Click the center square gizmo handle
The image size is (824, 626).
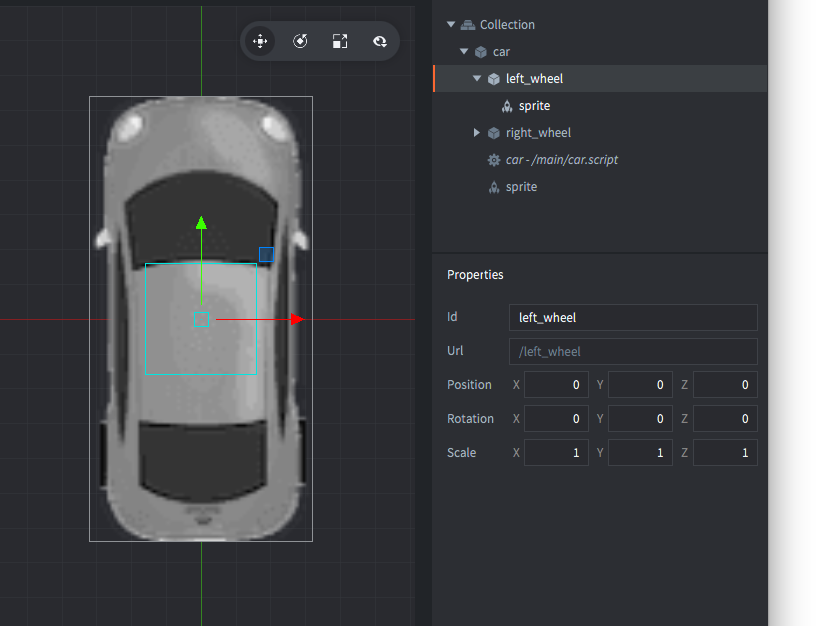click(201, 319)
